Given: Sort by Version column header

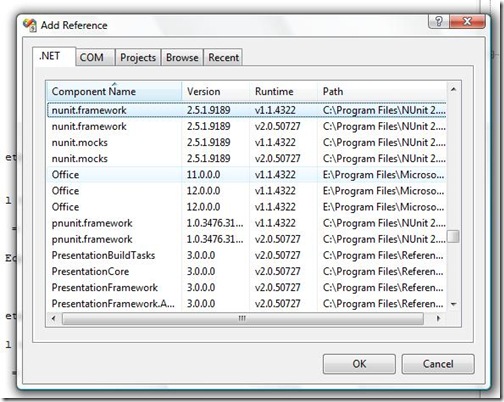Looking at the screenshot, I should pyautogui.click(x=216, y=91).
